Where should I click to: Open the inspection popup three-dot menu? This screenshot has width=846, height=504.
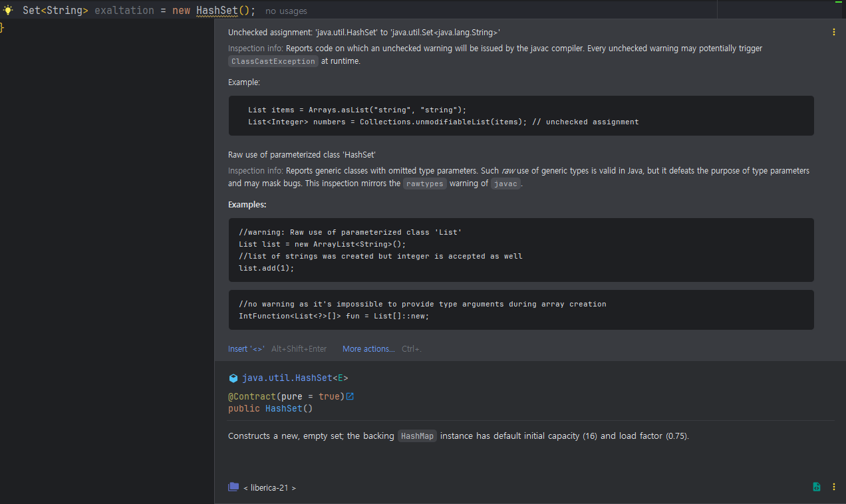834,32
